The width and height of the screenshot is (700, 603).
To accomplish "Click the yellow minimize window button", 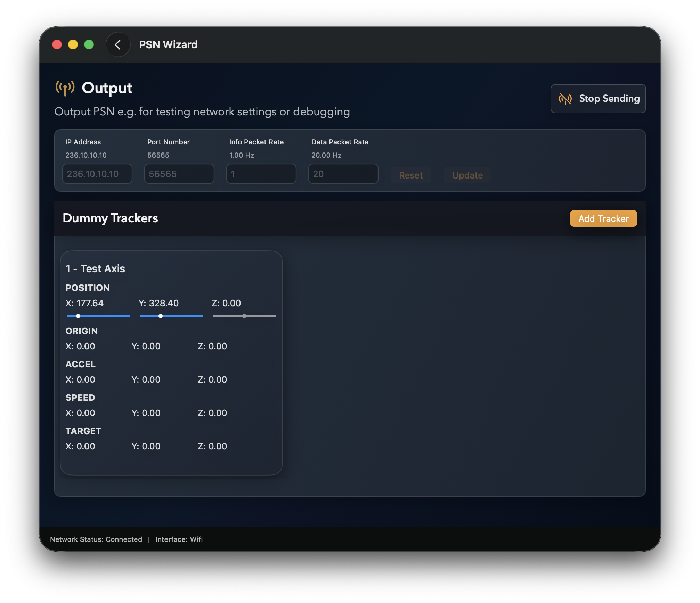I will point(73,44).
